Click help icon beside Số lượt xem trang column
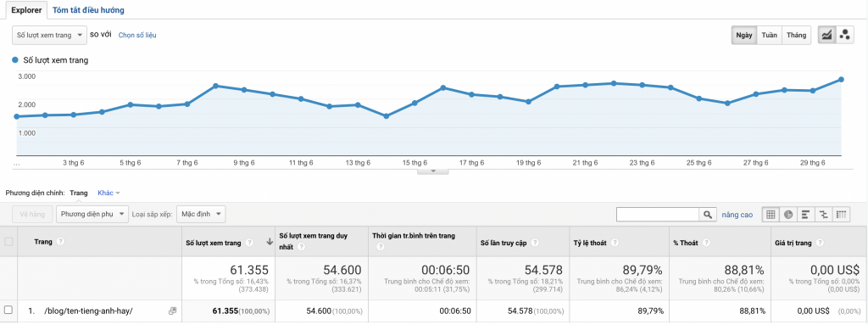Screen dimensions: 868x325 pos(250,243)
